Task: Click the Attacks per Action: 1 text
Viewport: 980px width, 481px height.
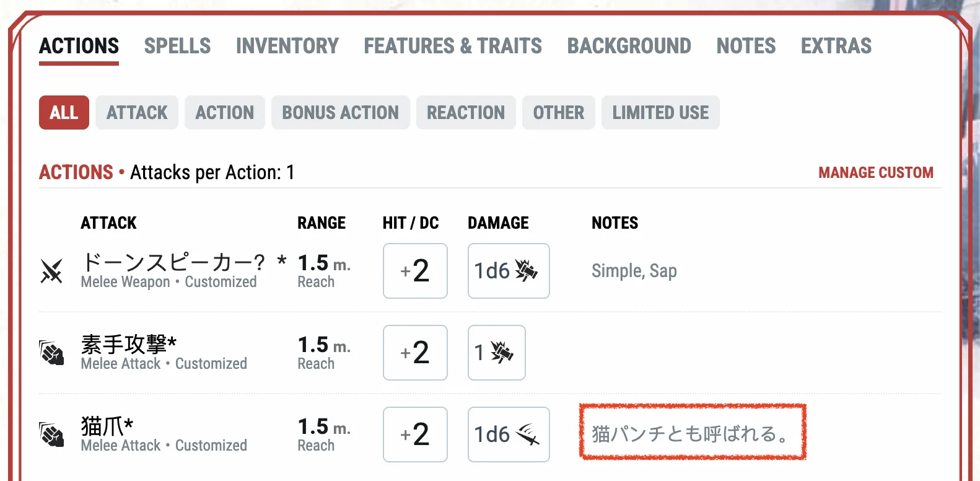Action: pyautogui.click(x=212, y=172)
